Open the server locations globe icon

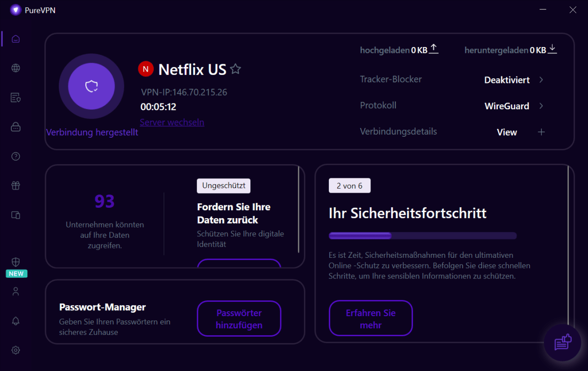(16, 68)
